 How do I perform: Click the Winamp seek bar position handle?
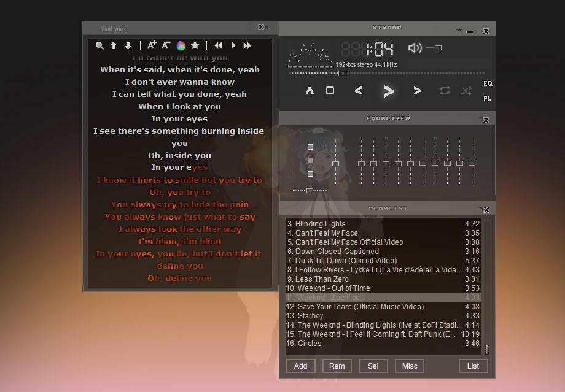tap(343, 74)
